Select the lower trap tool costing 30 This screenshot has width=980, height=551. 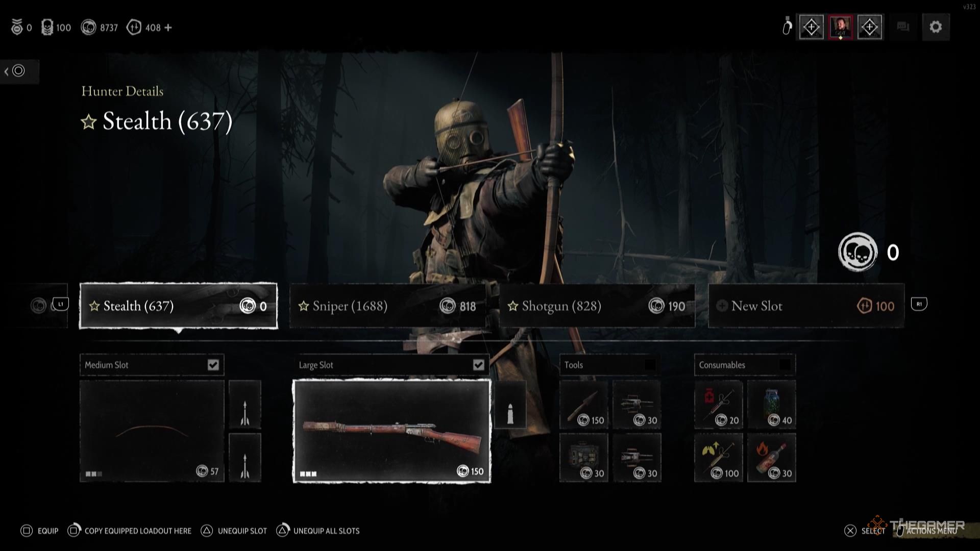[637, 458]
